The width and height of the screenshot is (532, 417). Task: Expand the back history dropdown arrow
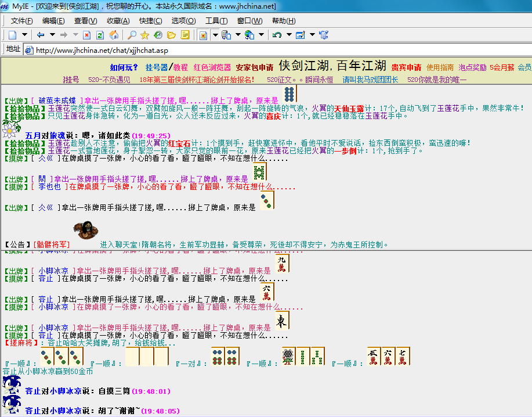tap(52, 35)
